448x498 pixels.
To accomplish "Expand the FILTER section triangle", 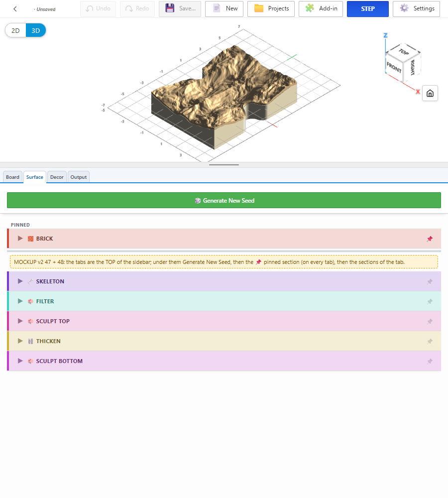I will (x=20, y=301).
